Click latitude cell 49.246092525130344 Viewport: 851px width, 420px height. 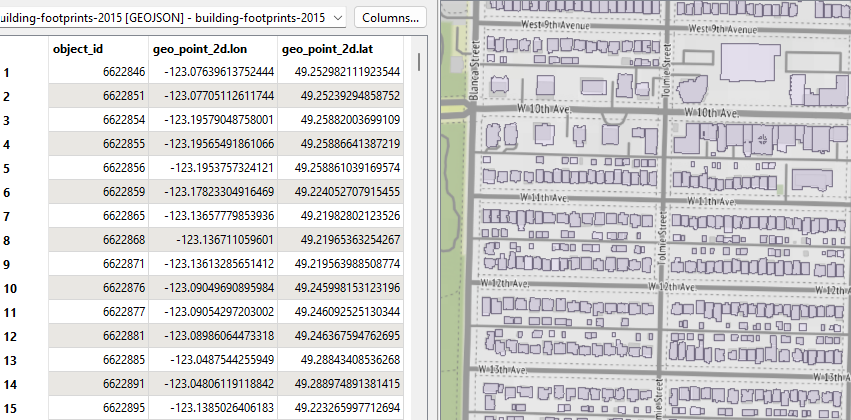click(x=340, y=312)
